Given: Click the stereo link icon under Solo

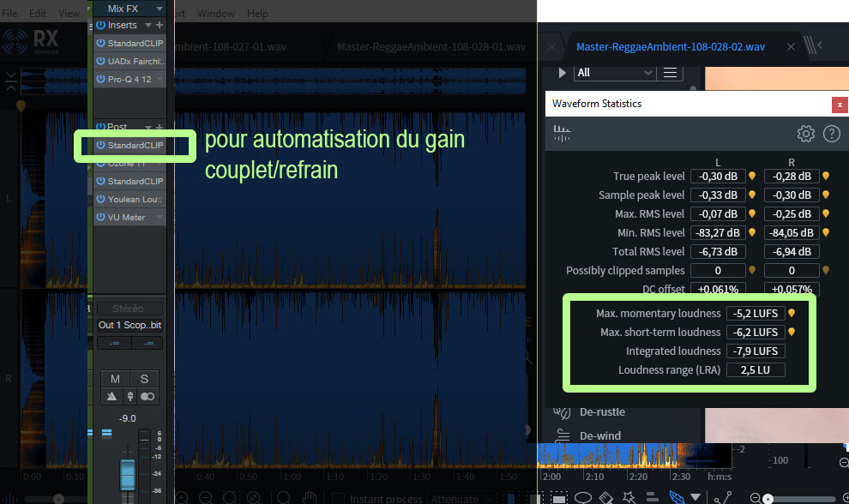Looking at the screenshot, I should [x=148, y=396].
